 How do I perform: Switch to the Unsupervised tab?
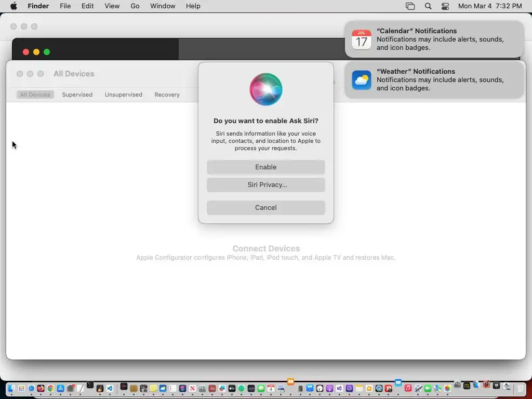click(123, 95)
